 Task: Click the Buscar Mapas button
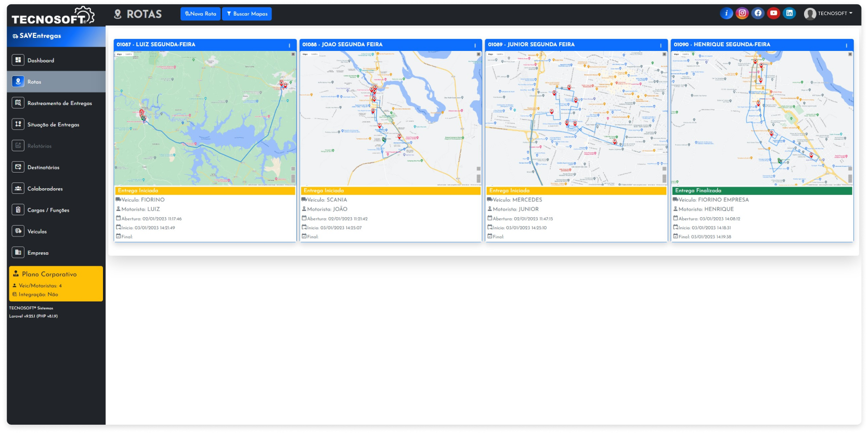coord(247,14)
